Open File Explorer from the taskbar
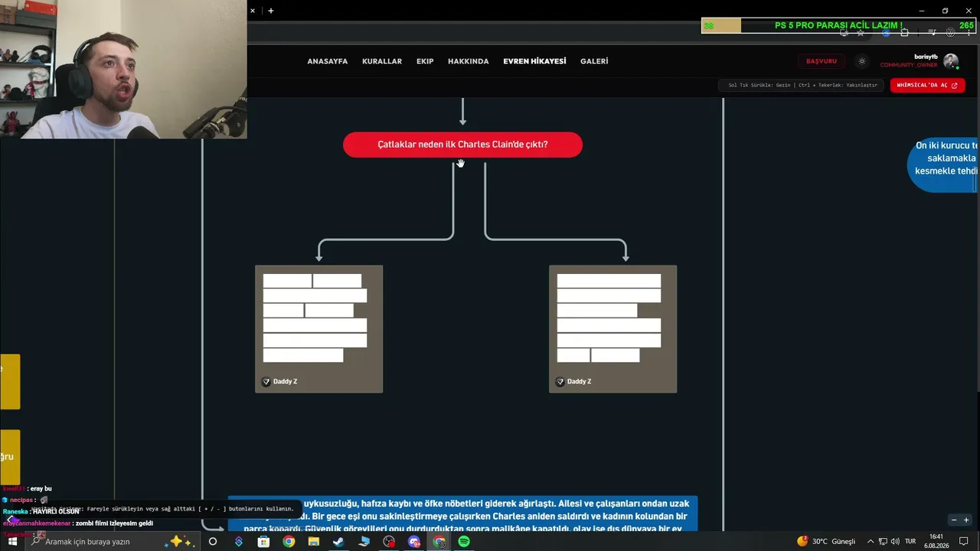The height and width of the screenshot is (551, 980). click(x=314, y=541)
